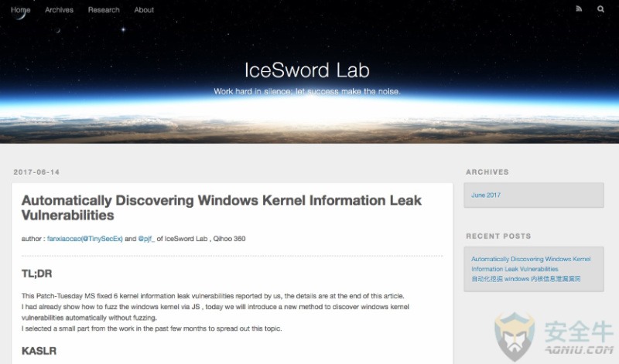619x364 pixels.
Task: Open the Archives menu item
Action: [x=60, y=10]
